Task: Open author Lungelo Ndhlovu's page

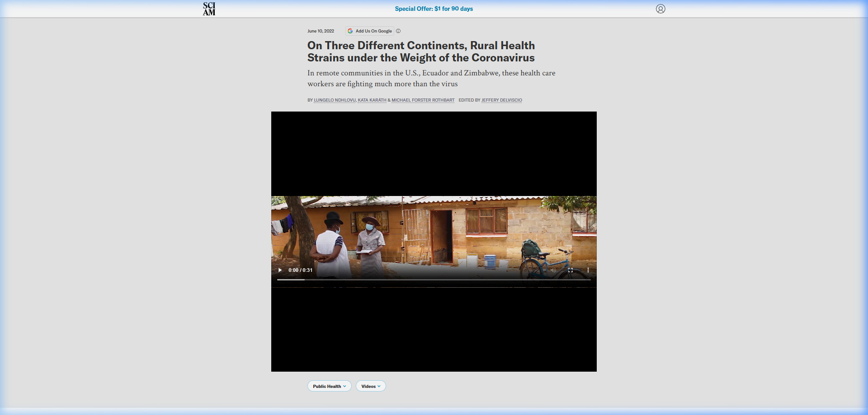Action: 335,100
